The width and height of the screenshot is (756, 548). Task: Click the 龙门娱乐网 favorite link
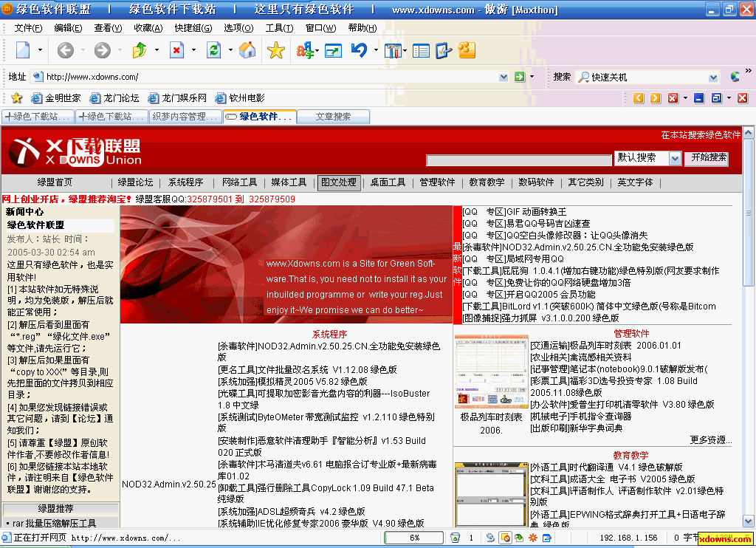(x=177, y=98)
